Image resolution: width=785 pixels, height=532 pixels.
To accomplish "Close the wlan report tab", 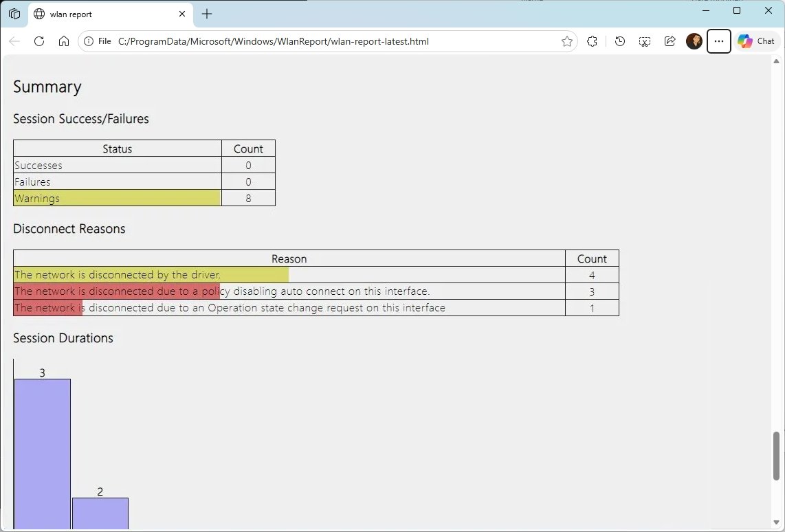I will (182, 14).
